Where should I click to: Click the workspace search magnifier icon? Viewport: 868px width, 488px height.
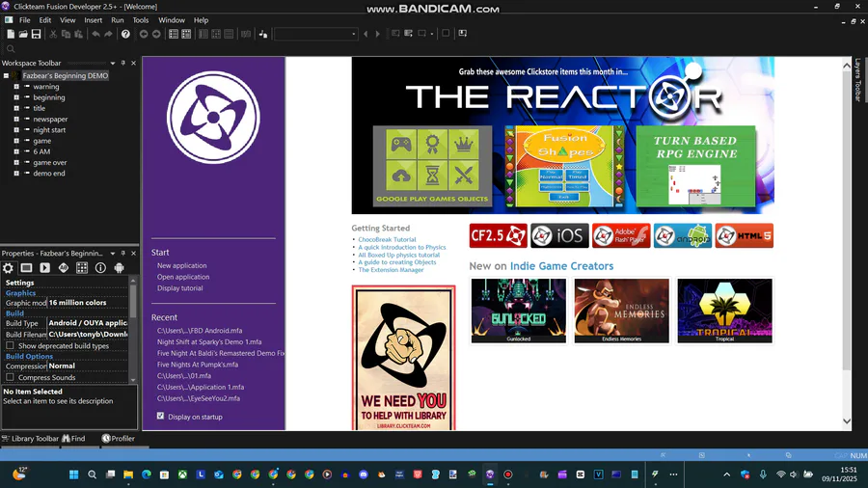pyautogui.click(x=10, y=48)
